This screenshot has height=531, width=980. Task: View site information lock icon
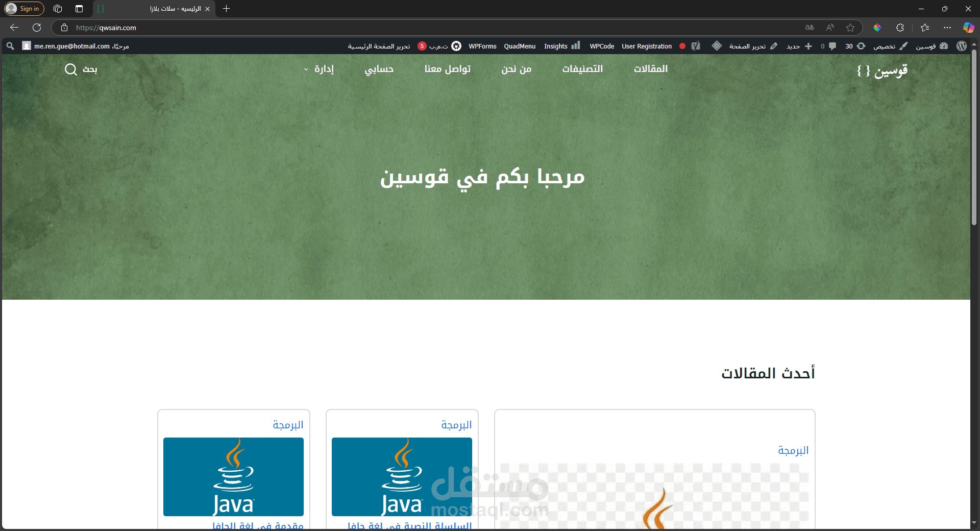pos(64,28)
